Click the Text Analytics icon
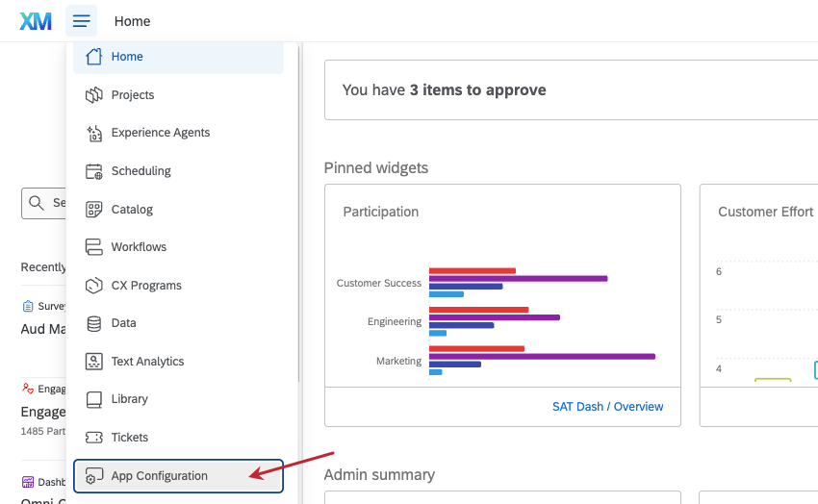This screenshot has height=504, width=818. point(94,362)
